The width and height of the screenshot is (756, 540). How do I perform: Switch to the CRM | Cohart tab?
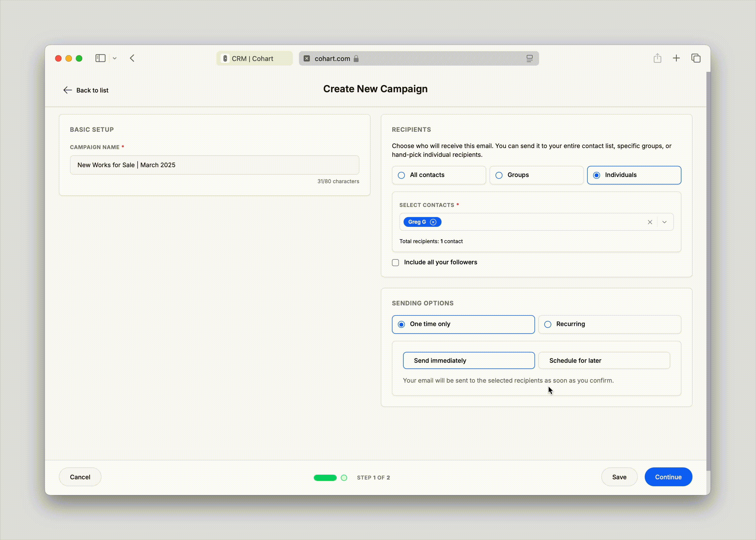pyautogui.click(x=255, y=59)
